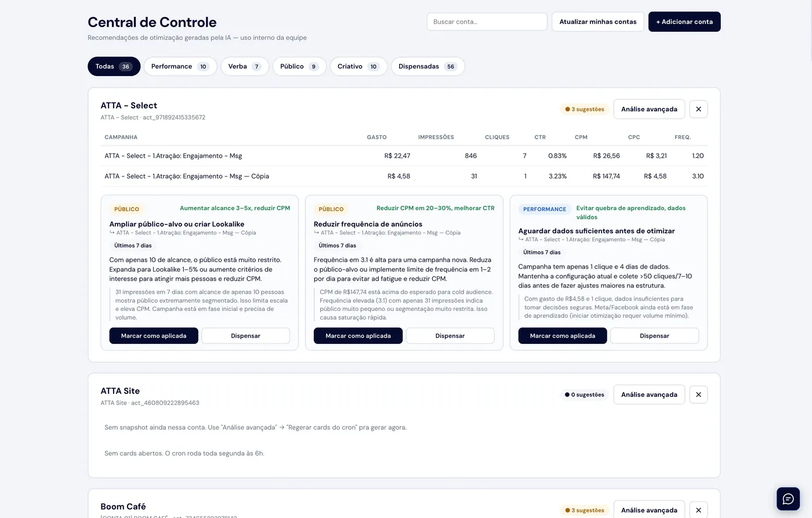Click the ATTA - Select 3 sugestões badge

click(585, 109)
